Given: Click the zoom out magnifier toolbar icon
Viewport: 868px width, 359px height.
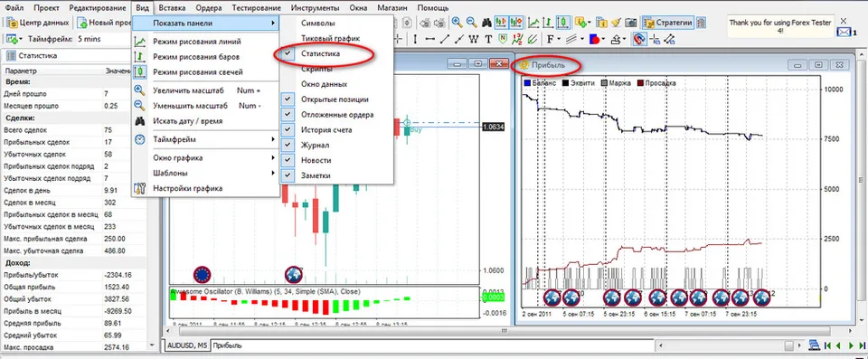Looking at the screenshot, I should click(x=472, y=23).
